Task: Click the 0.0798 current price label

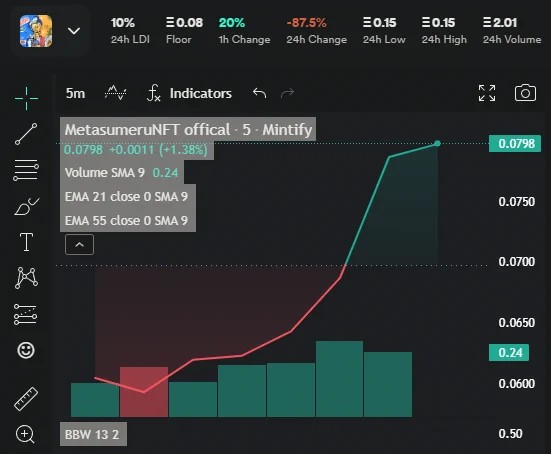Action: [515, 143]
